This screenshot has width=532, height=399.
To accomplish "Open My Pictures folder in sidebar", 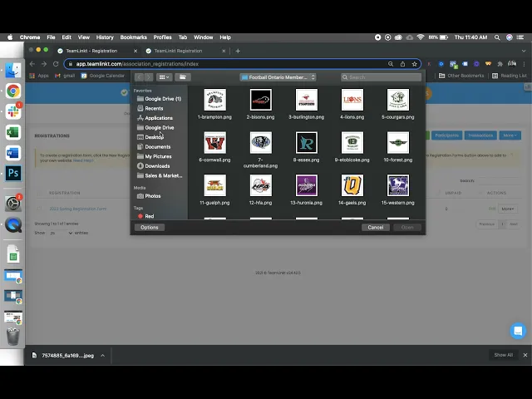I will (154, 156).
